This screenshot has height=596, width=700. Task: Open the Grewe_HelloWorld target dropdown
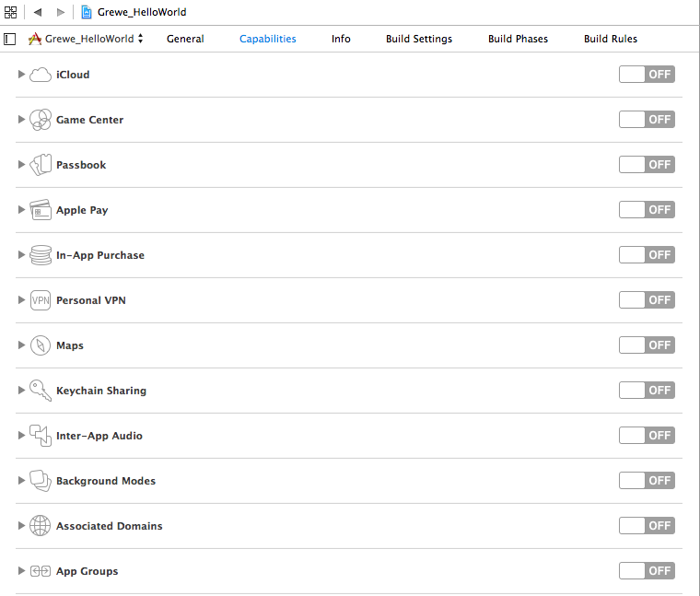click(x=87, y=39)
